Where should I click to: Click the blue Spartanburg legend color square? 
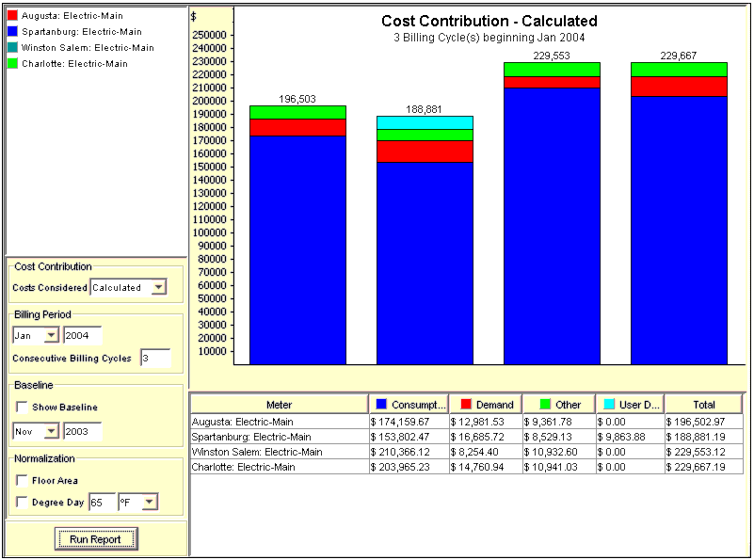(12, 32)
